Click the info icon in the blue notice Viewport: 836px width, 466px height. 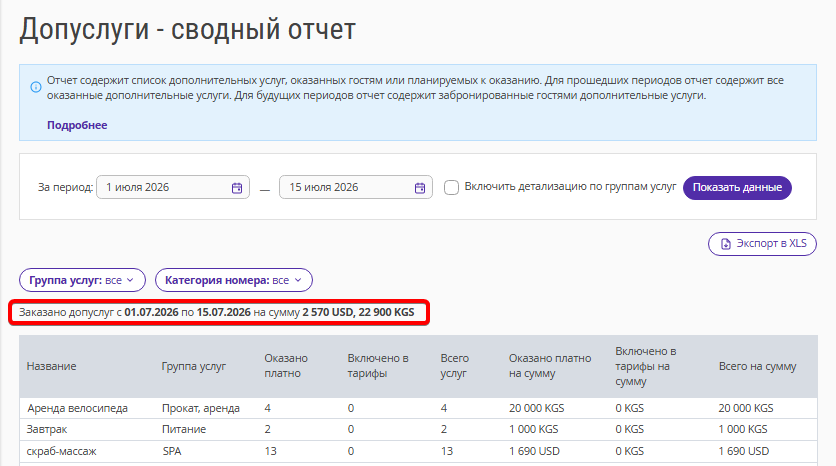pos(36,87)
